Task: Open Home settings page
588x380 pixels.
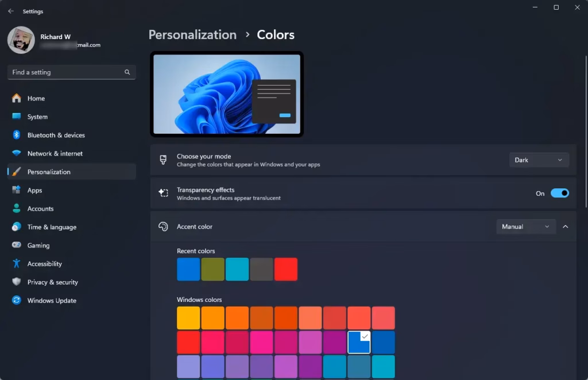Action: tap(72, 98)
